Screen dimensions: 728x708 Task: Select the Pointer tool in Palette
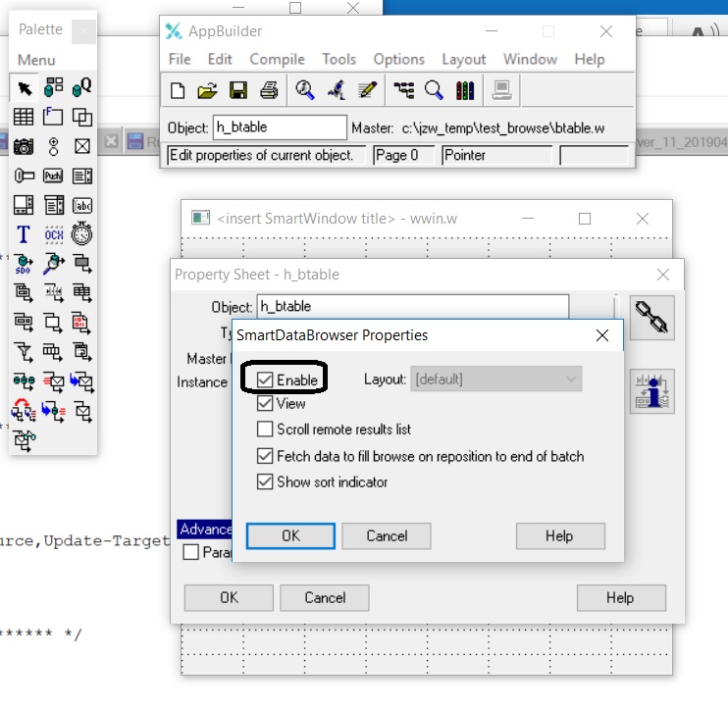(24, 87)
